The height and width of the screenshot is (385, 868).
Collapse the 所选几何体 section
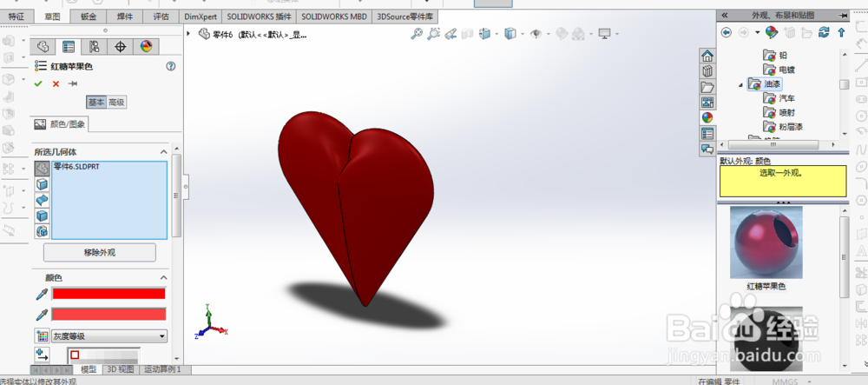click(x=164, y=152)
